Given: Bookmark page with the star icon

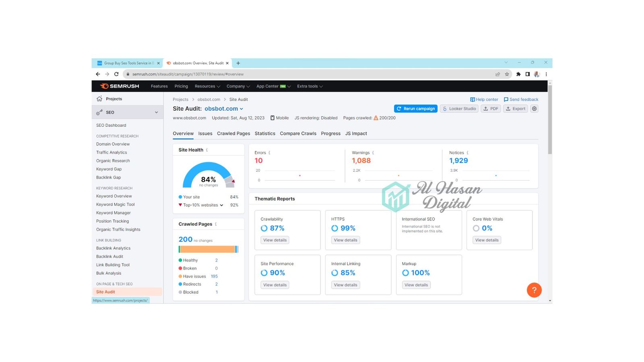Looking at the screenshot, I should pyautogui.click(x=507, y=74).
